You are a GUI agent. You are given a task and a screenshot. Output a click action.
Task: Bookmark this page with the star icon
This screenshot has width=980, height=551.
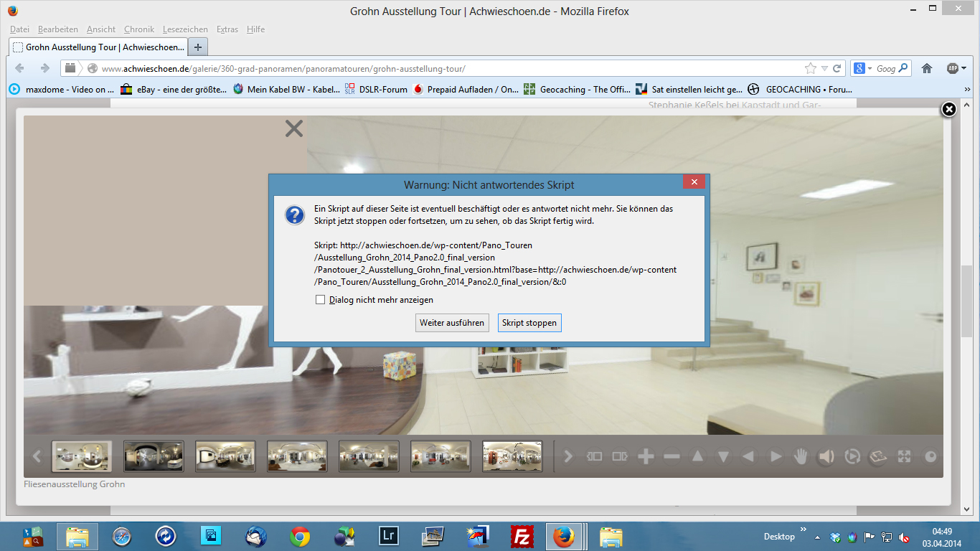click(x=811, y=68)
